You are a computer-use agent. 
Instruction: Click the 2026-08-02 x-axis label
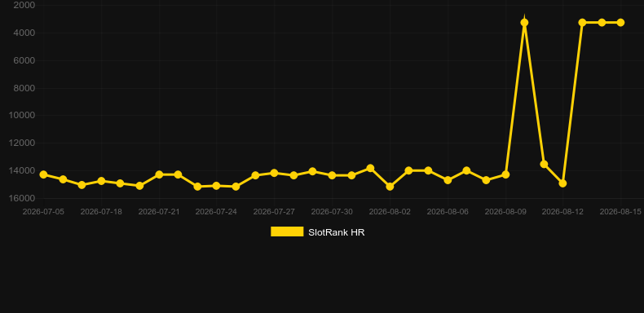click(390, 212)
